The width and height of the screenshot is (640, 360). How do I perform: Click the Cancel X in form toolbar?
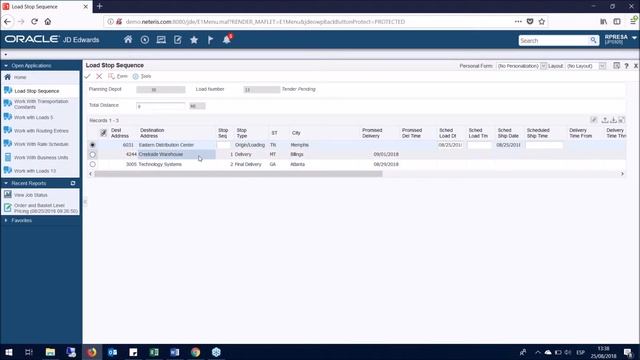click(99, 76)
